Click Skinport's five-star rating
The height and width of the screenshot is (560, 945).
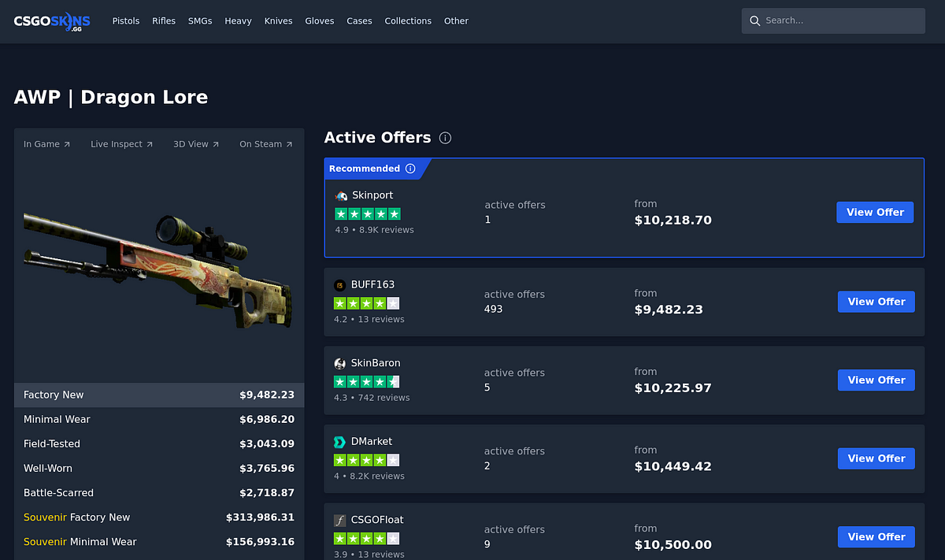point(368,213)
